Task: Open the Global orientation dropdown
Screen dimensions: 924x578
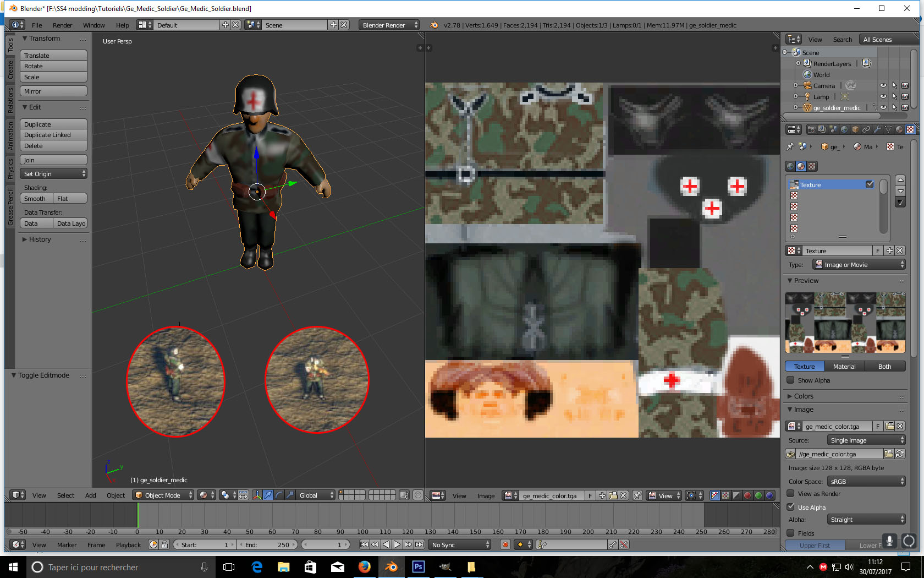Action: click(x=316, y=495)
